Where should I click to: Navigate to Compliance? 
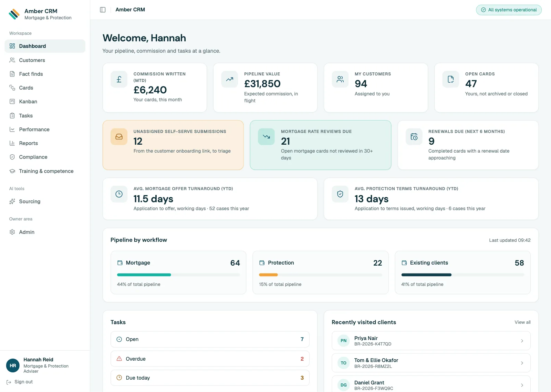[x=45, y=157]
